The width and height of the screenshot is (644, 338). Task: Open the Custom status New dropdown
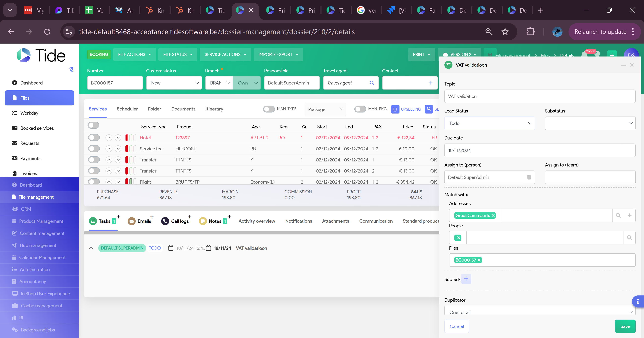click(174, 83)
